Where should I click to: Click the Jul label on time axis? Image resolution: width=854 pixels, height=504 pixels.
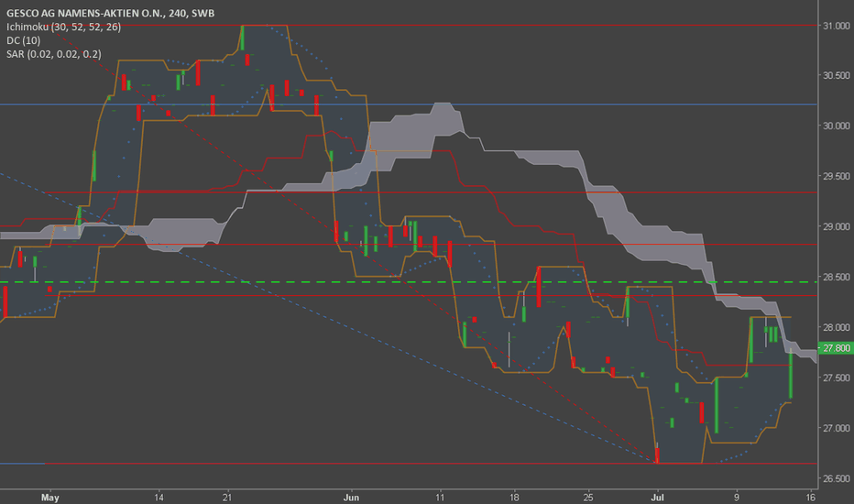coord(657,498)
